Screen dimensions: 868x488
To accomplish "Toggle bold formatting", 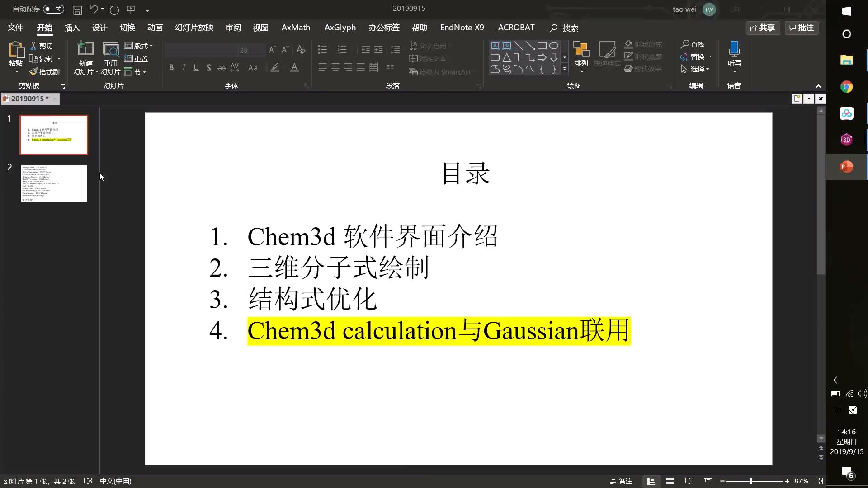I will pyautogui.click(x=171, y=67).
